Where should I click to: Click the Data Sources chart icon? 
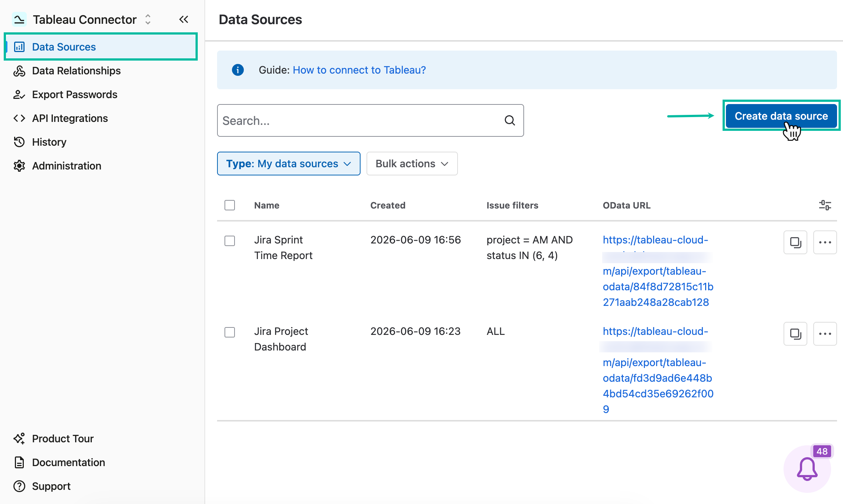click(19, 47)
